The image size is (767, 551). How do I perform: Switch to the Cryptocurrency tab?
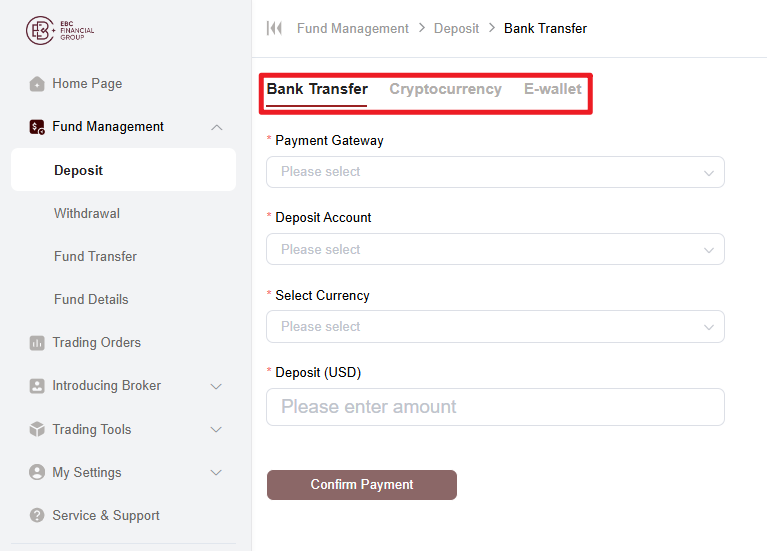coord(446,89)
